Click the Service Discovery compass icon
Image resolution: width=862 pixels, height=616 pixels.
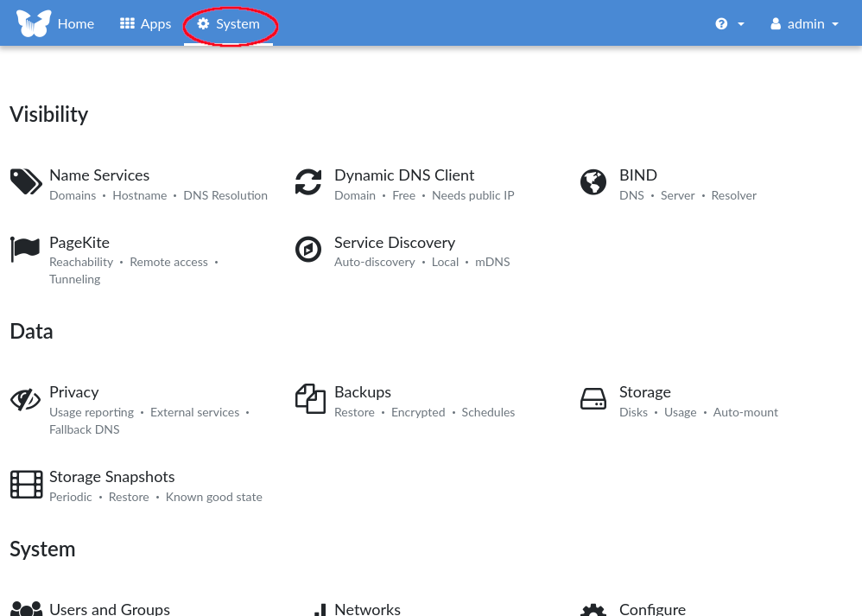pyautogui.click(x=308, y=250)
